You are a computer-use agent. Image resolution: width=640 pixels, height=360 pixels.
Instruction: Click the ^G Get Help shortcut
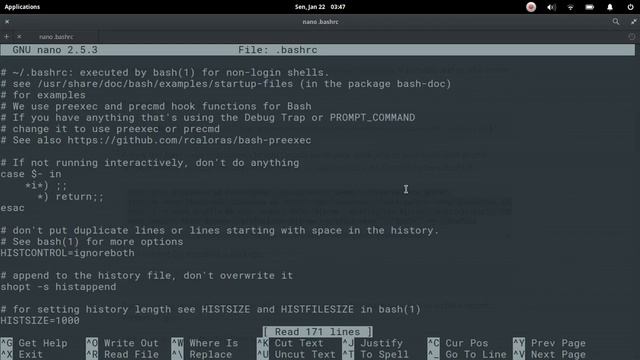click(34, 343)
